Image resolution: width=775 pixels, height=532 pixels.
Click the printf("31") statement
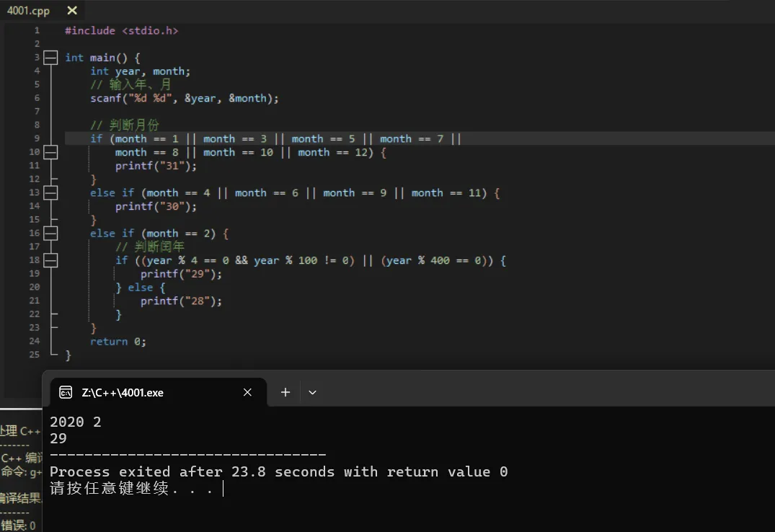156,166
